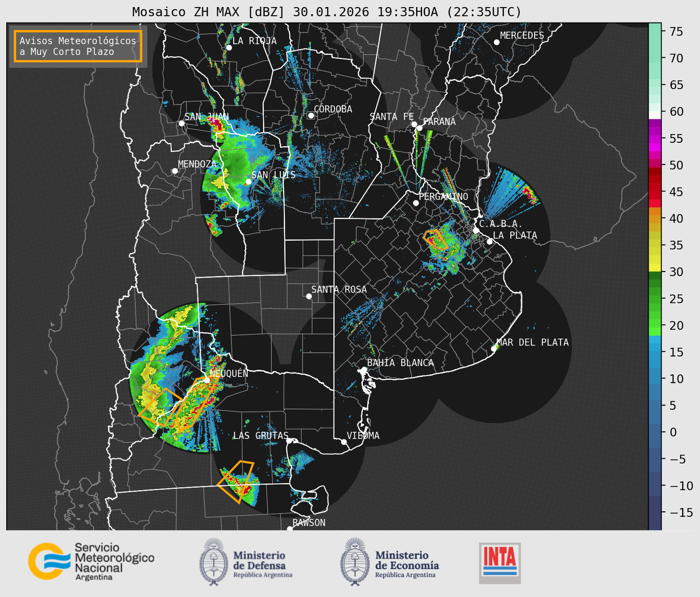This screenshot has height=597, width=700.
Task: Click the Ministerio de Economía coat of arms
Action: [355, 562]
